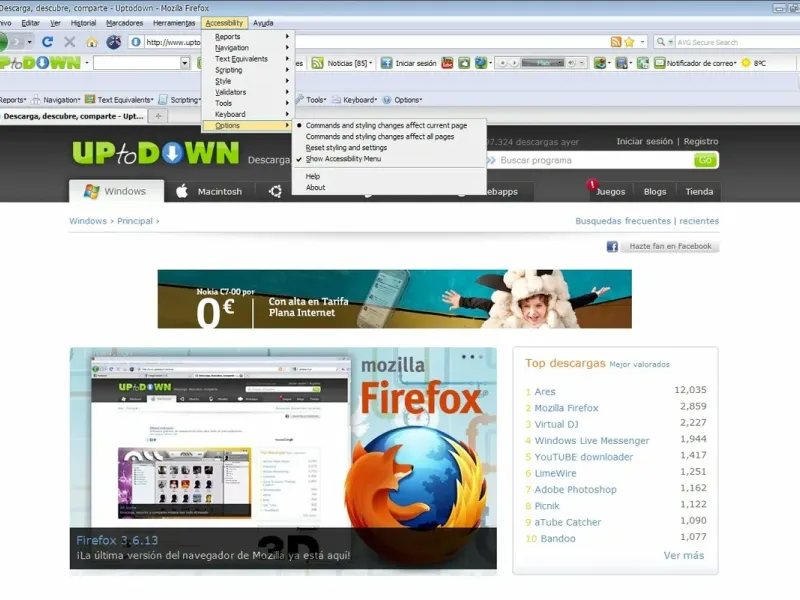Expand the Reports submenu
The width and height of the screenshot is (800, 600).
coord(247,37)
